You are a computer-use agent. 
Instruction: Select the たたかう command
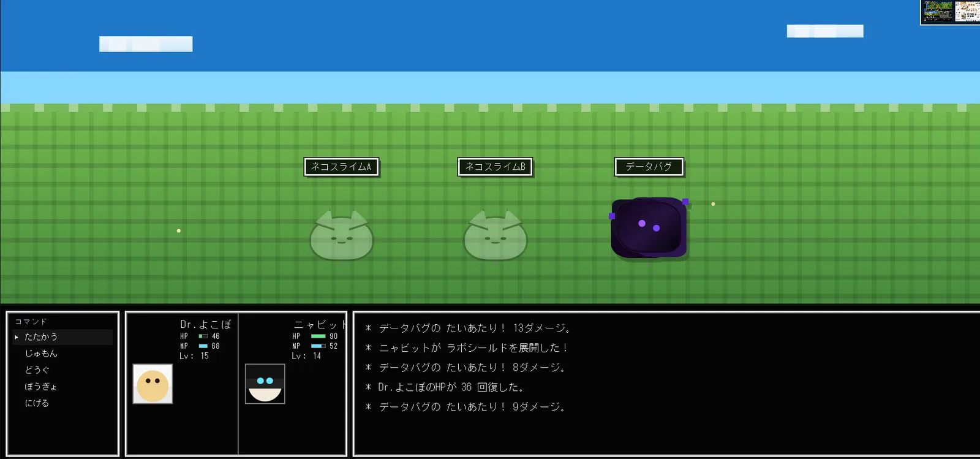pos(62,337)
